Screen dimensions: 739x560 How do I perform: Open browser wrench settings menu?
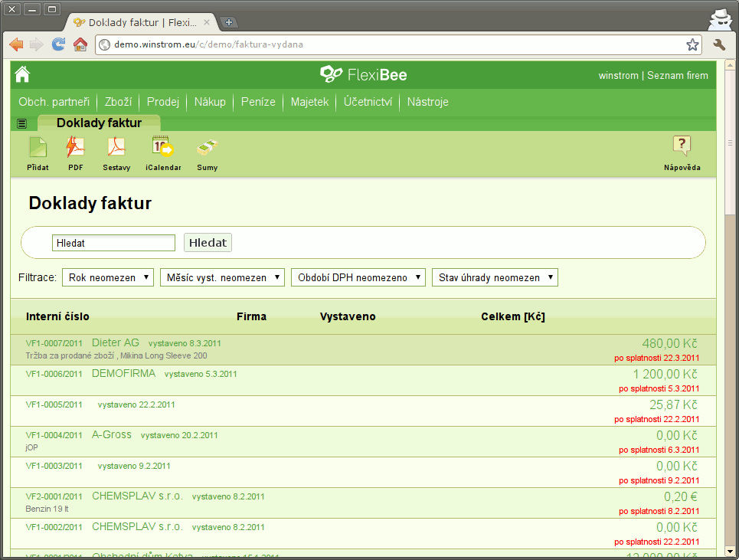pos(719,44)
